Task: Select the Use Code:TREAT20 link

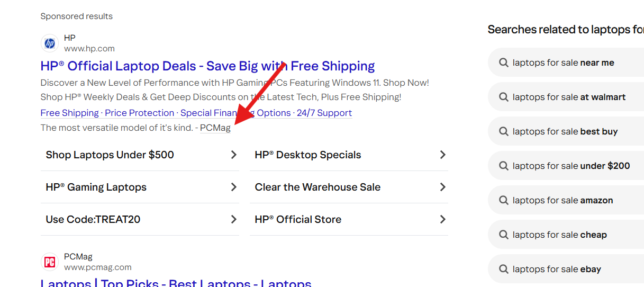Action: tap(140, 219)
